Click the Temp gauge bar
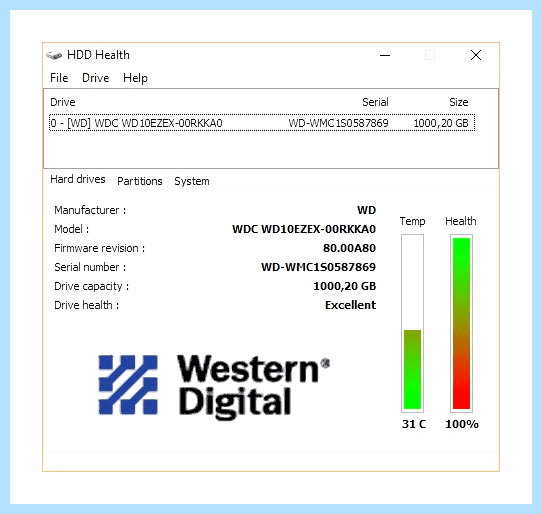542x514 pixels. pyautogui.click(x=412, y=323)
